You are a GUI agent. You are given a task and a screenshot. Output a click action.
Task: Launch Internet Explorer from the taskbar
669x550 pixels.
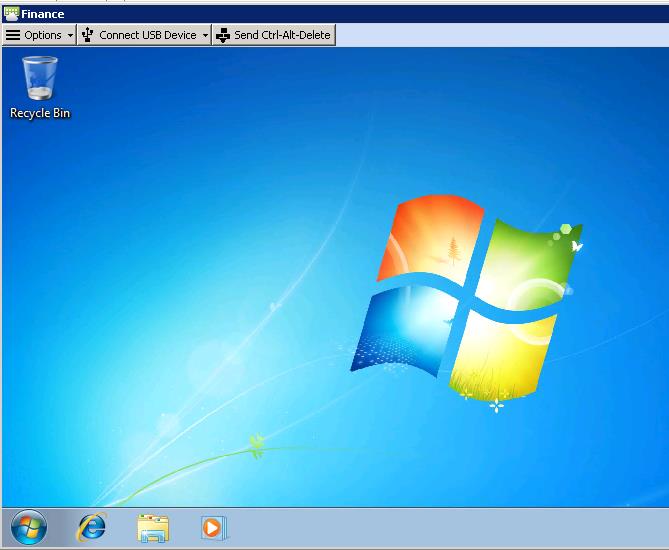tap(91, 527)
